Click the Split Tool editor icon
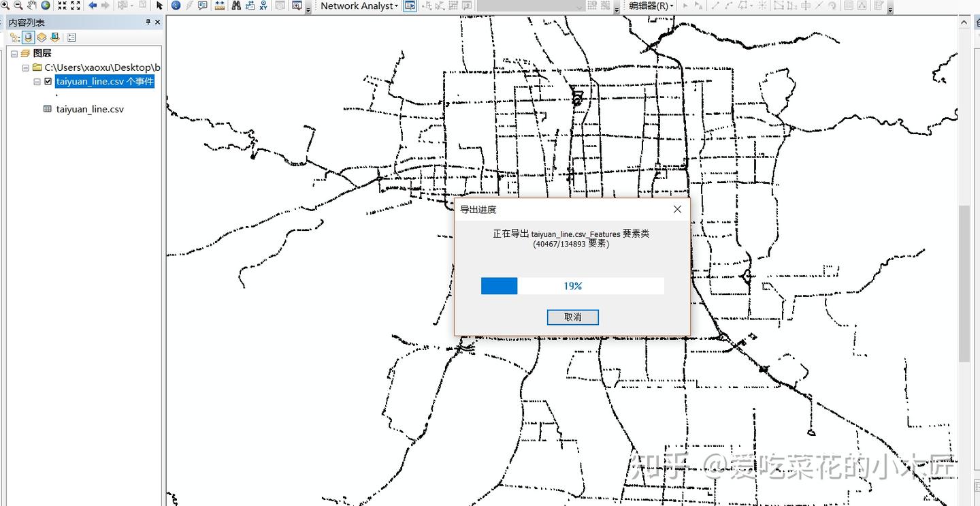 819,5
